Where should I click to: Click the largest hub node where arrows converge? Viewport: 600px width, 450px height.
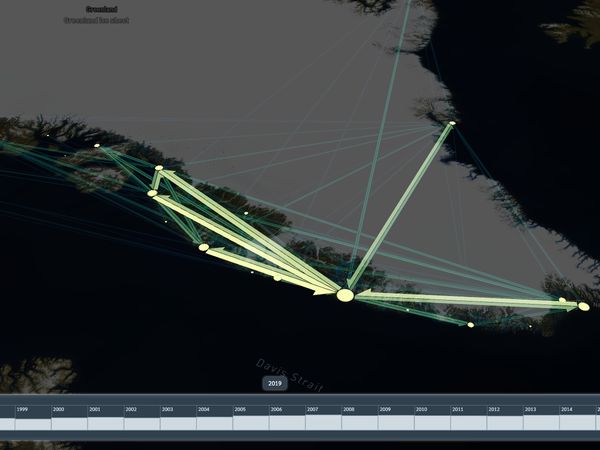click(x=345, y=295)
